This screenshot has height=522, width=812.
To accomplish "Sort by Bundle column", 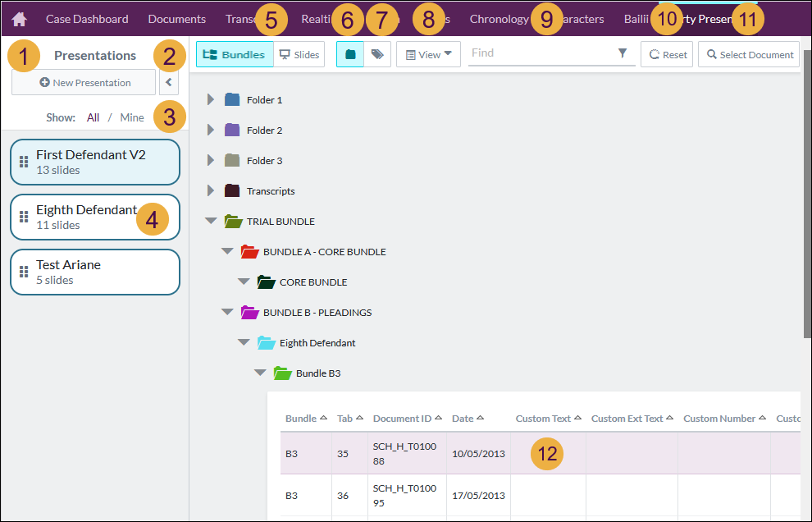I will tap(306, 419).
